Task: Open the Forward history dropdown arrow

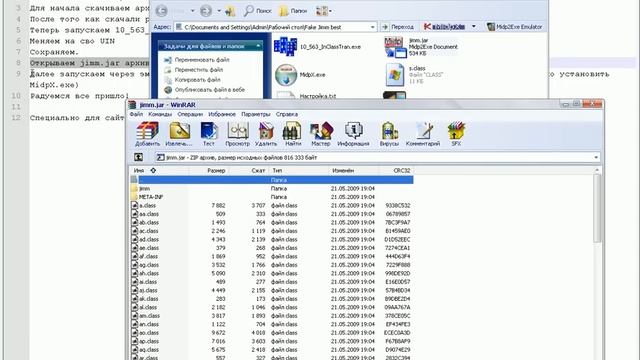Action: [219, 11]
